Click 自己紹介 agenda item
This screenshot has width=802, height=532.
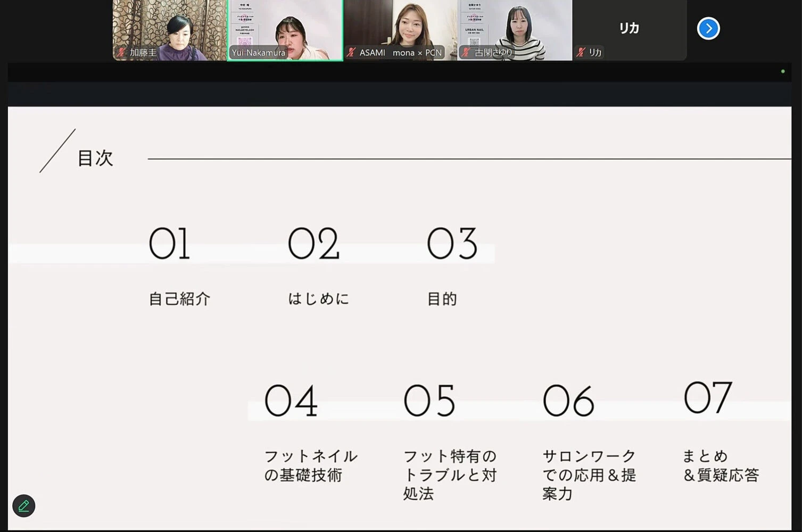point(179,299)
